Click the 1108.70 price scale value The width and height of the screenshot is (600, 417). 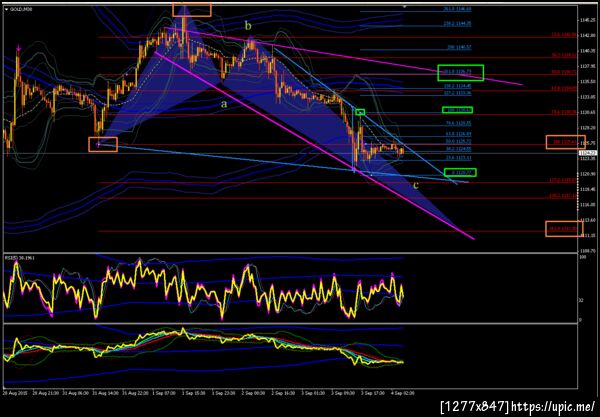tap(587, 251)
